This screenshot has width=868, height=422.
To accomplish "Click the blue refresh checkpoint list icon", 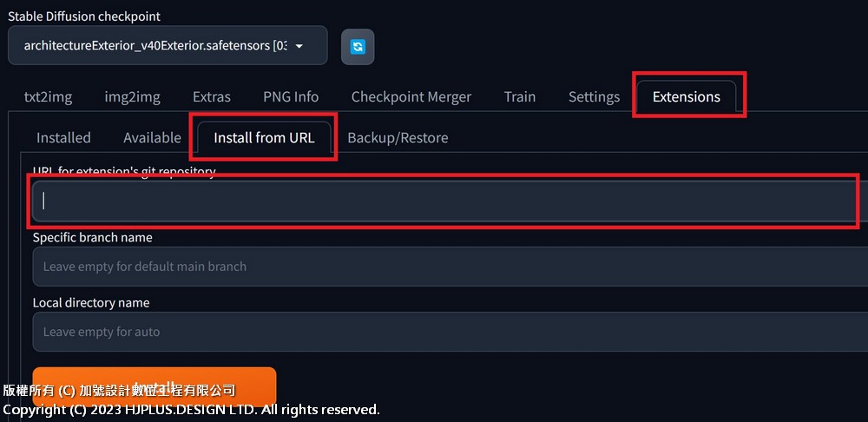I will point(358,46).
